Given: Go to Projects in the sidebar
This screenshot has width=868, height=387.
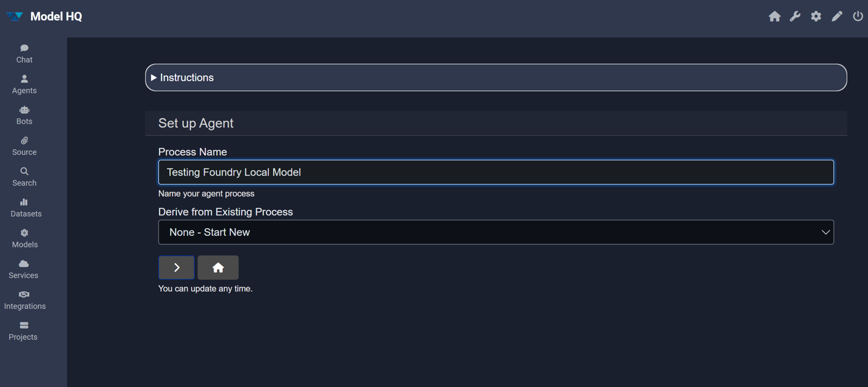Looking at the screenshot, I should 22,331.
